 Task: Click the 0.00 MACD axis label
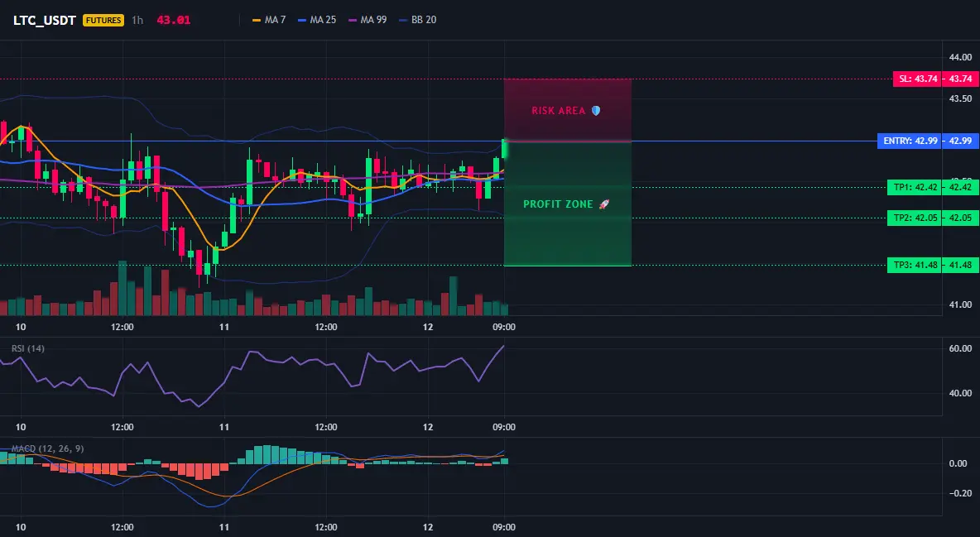(x=958, y=463)
